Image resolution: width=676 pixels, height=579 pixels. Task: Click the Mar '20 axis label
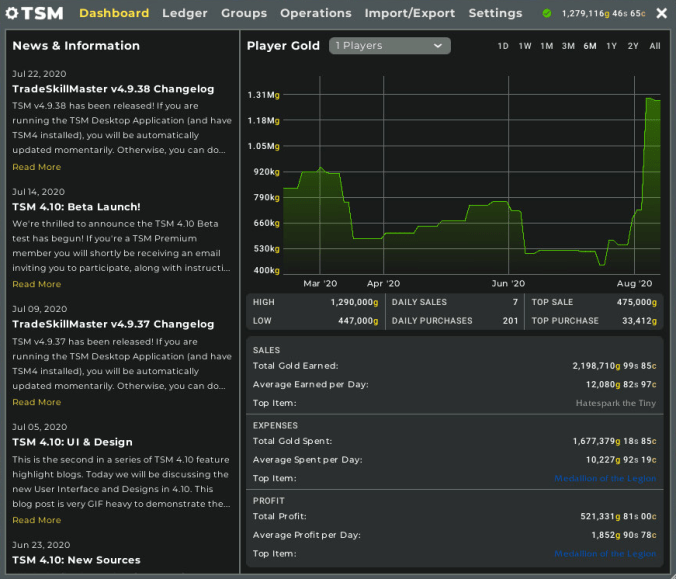(x=320, y=284)
